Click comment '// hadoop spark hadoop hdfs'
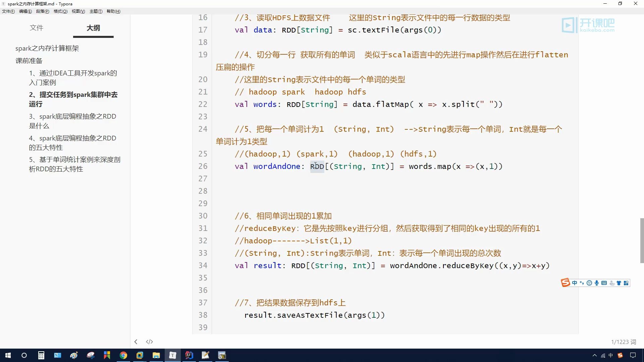This screenshot has height=362, width=644. tap(300, 92)
